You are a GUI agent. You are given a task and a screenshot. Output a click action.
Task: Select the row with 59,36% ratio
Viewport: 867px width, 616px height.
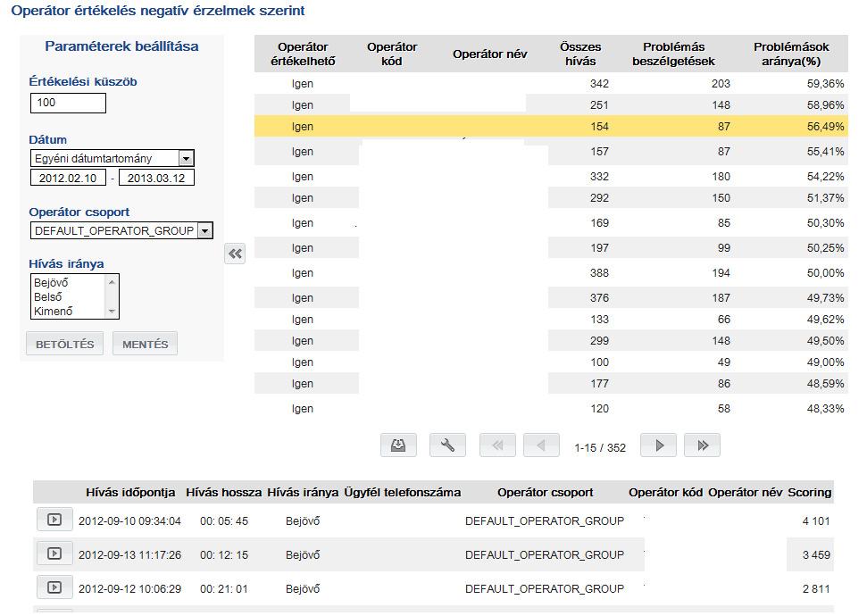[x=551, y=84]
